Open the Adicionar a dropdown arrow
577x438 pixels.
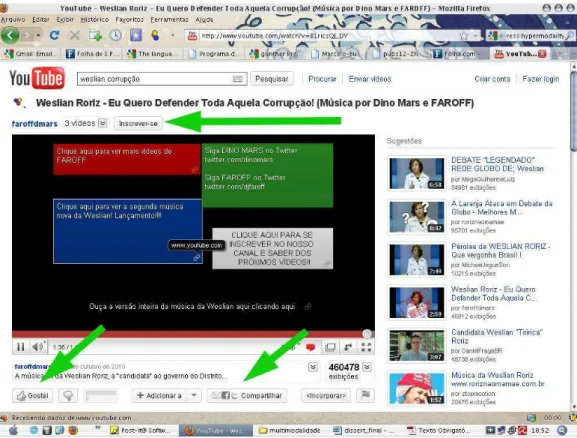(x=194, y=396)
